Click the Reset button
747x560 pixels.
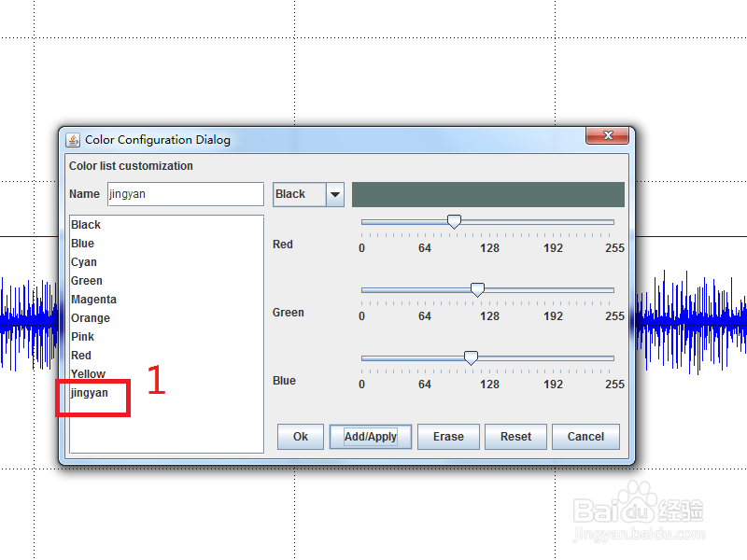515,437
